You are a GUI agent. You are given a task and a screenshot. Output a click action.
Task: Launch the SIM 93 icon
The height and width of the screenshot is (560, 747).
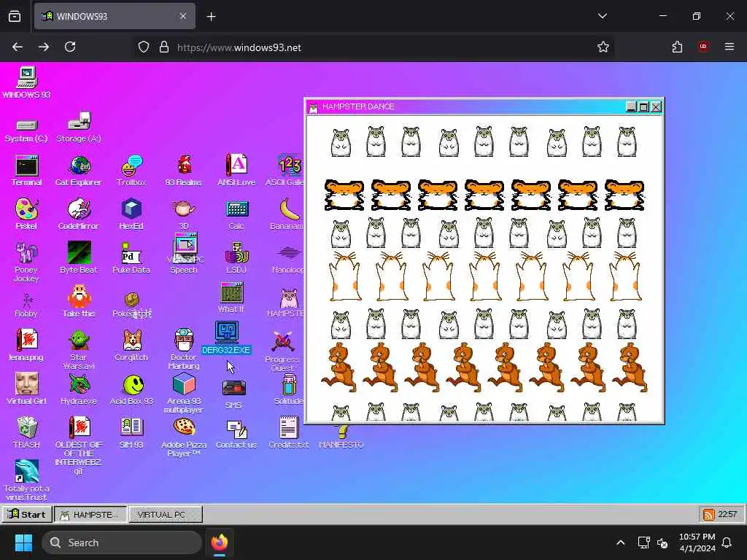(x=131, y=432)
